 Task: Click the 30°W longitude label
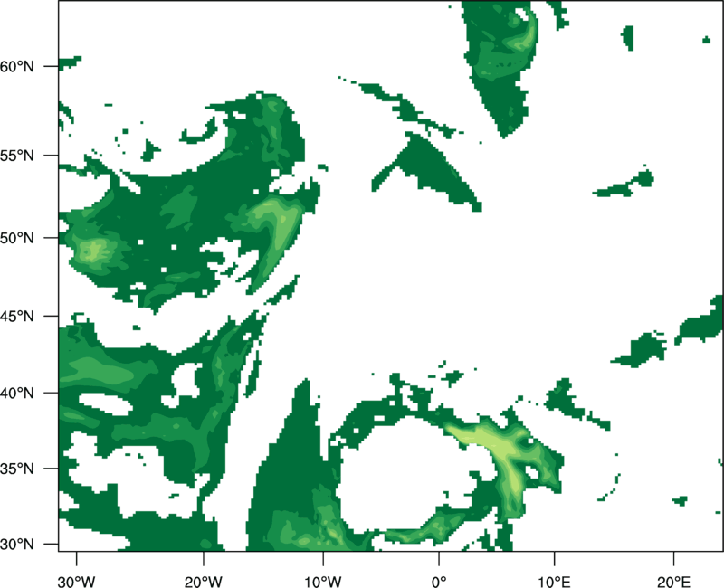tap(77, 582)
